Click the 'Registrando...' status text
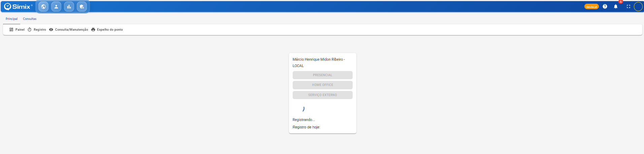644x154 pixels. tap(304, 120)
